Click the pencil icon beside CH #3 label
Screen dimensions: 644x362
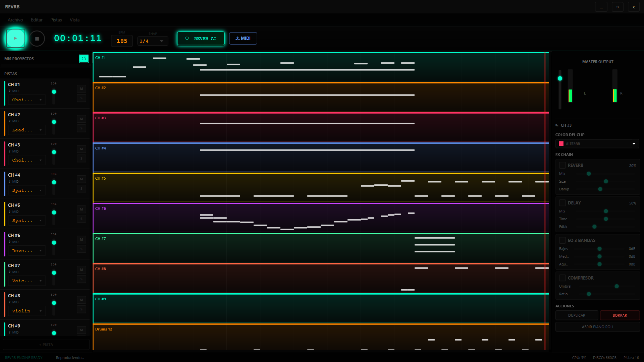[x=557, y=125]
